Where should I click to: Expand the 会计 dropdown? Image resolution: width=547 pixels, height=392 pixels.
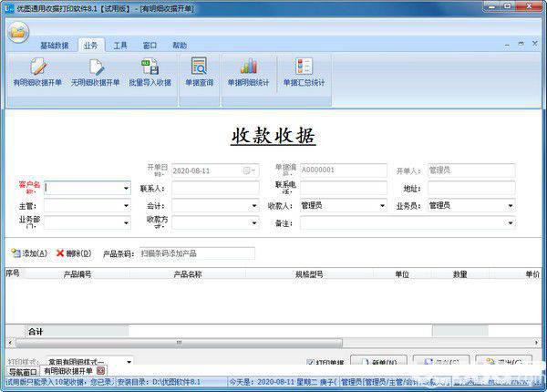[x=254, y=206]
